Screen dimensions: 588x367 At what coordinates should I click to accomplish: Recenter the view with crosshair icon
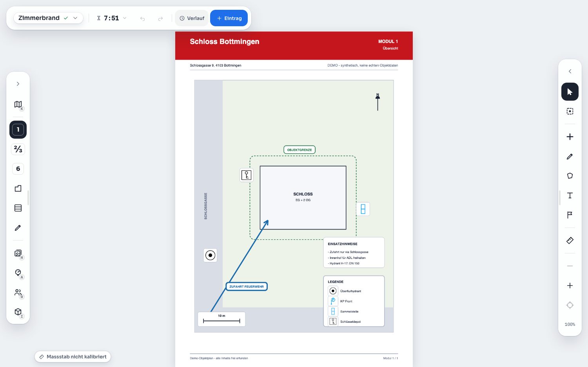point(570,305)
